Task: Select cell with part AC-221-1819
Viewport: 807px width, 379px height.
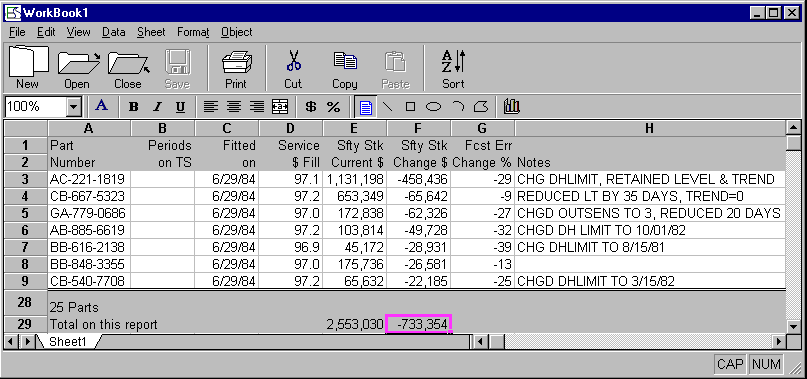Action: point(89,179)
